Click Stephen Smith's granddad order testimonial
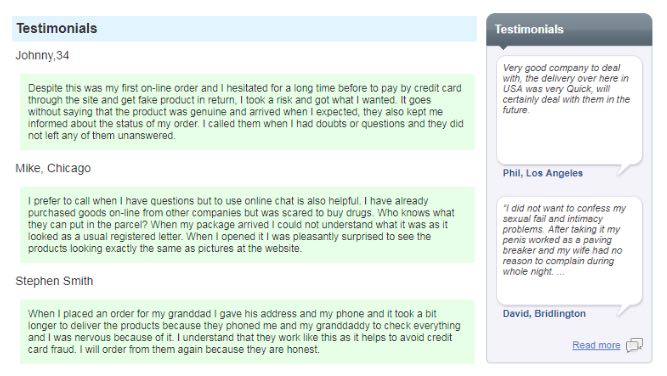The height and width of the screenshot is (376, 667). (x=247, y=332)
